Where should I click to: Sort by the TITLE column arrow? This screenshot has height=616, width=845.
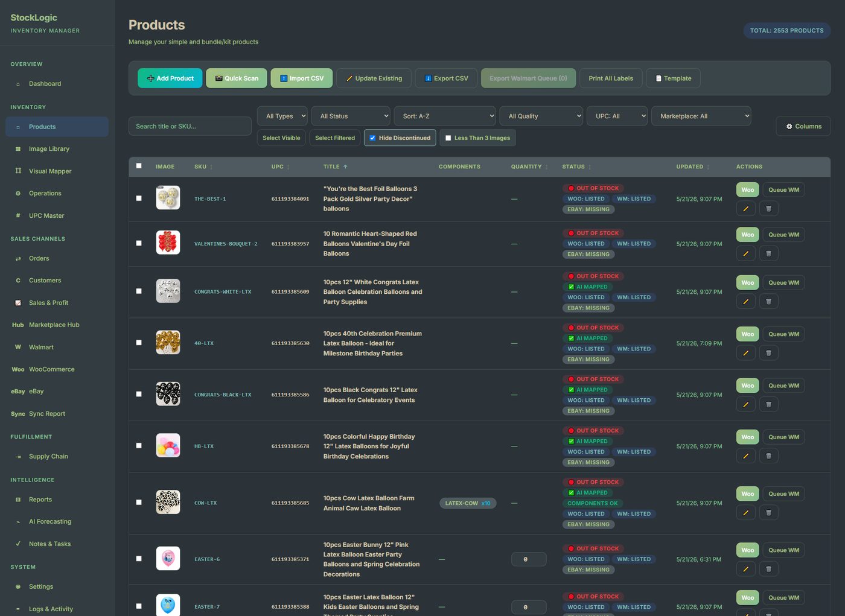345,167
